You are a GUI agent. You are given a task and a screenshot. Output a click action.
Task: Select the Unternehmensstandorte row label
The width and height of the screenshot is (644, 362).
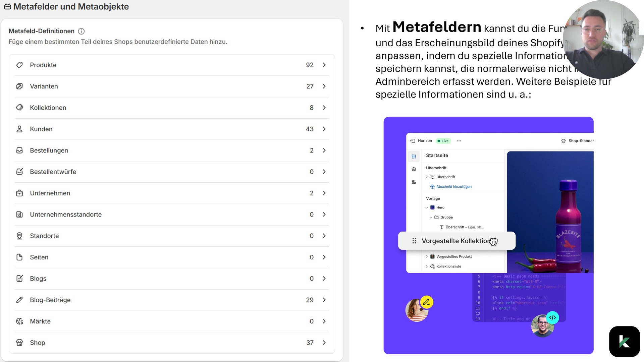pyautogui.click(x=66, y=215)
